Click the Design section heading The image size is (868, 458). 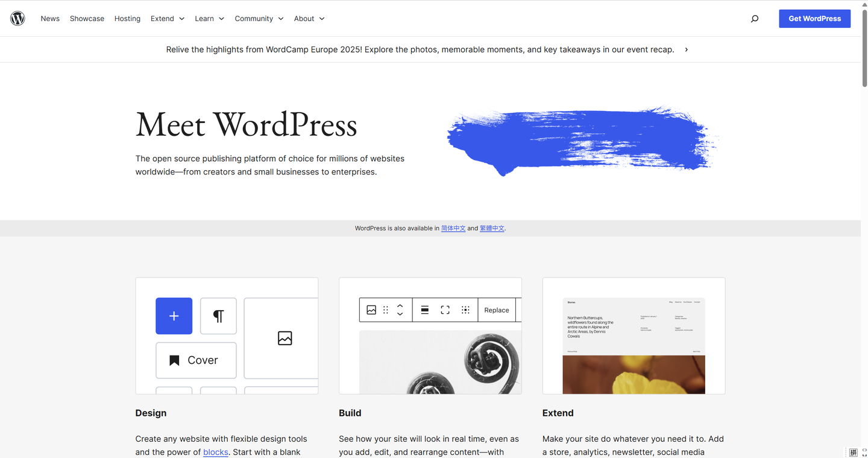pyautogui.click(x=151, y=413)
